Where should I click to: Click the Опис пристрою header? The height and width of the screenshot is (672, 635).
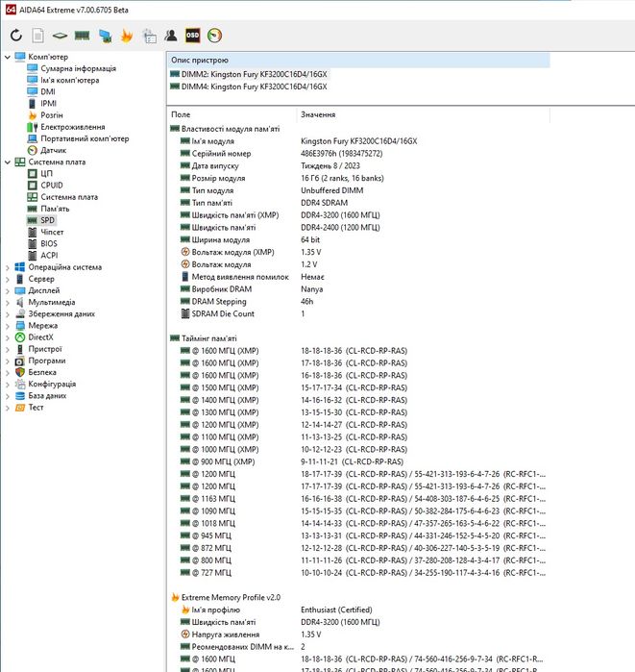pyautogui.click(x=358, y=60)
